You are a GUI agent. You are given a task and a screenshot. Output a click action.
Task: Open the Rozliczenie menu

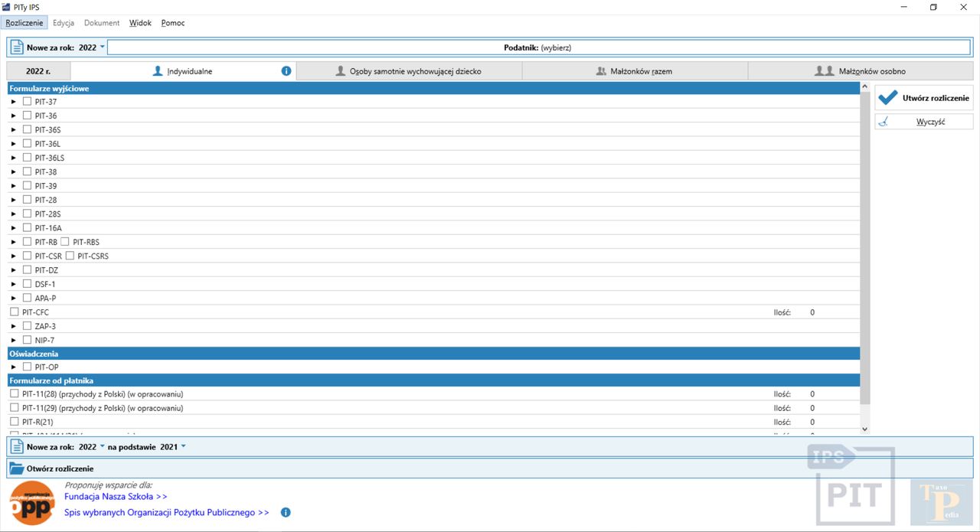coord(24,23)
